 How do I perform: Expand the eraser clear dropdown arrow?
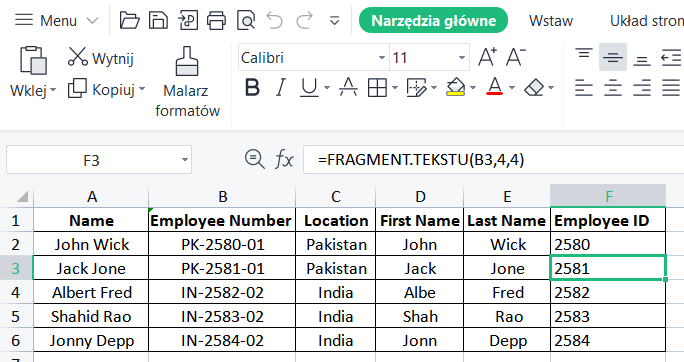click(551, 88)
